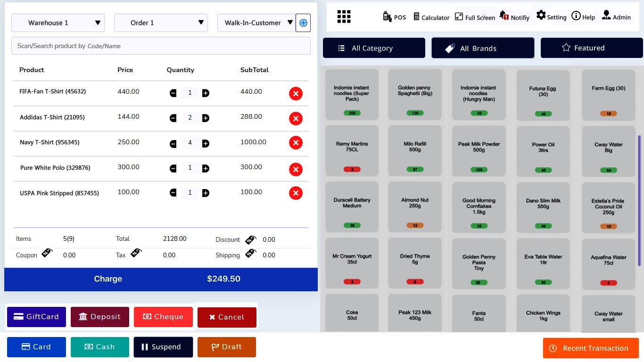Open the Calculator tool
644x362 pixels.
(x=431, y=16)
